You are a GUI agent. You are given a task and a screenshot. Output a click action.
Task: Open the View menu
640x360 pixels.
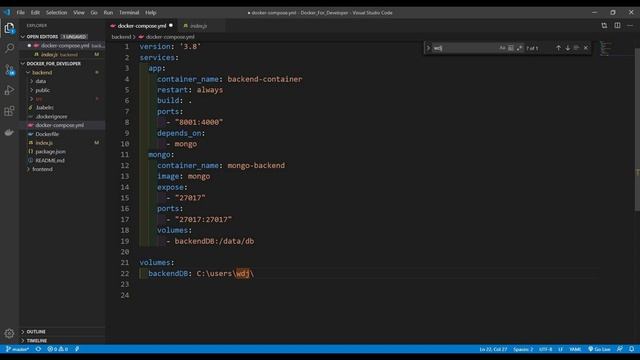click(79, 12)
